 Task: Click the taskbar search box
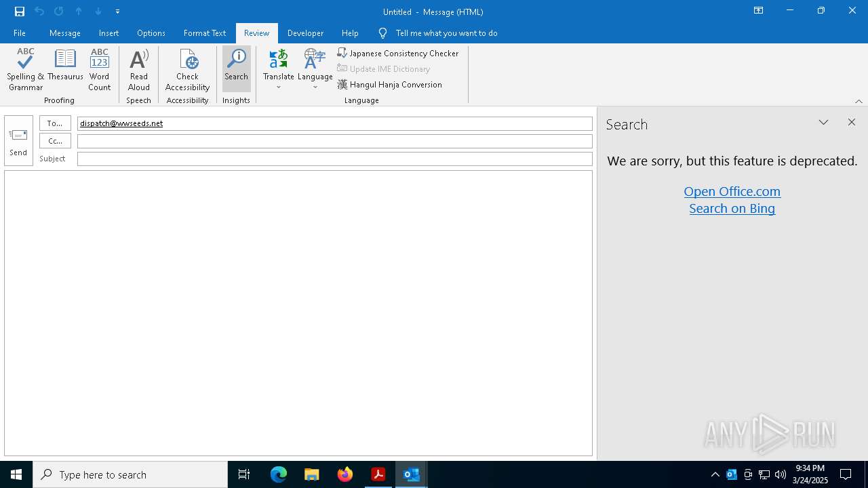coord(130,474)
